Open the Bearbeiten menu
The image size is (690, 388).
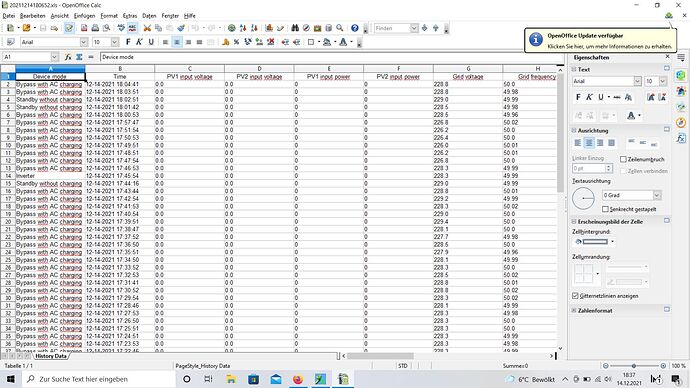(33, 16)
